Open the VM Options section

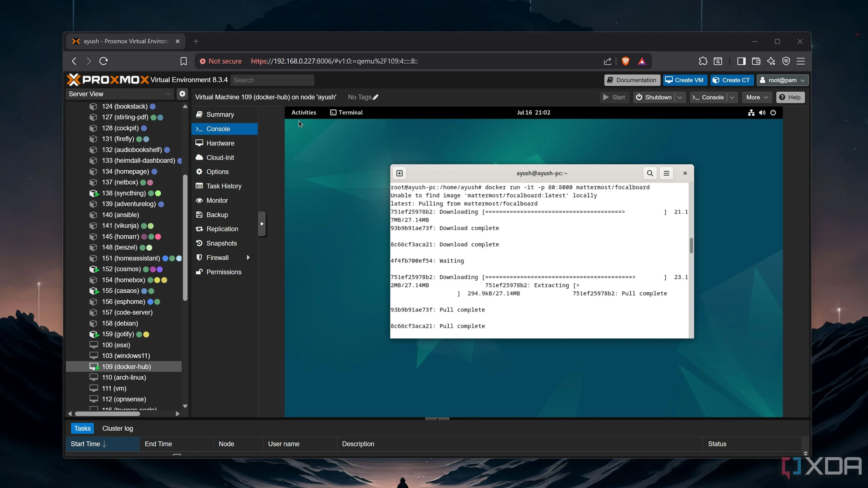click(x=224, y=172)
